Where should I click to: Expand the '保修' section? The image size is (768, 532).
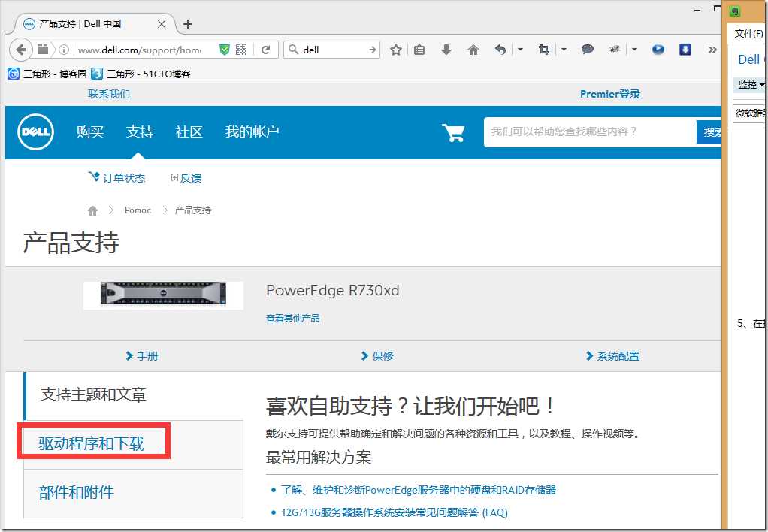(x=377, y=356)
